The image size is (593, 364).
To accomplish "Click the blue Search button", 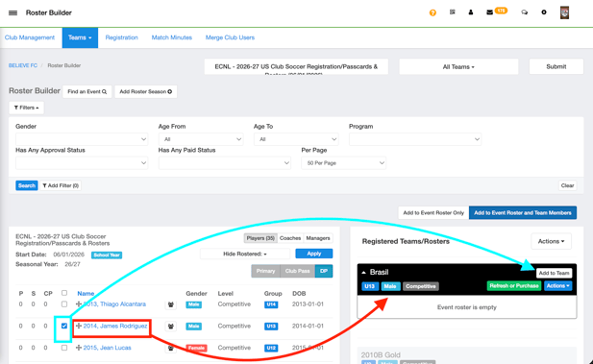I will 27,185.
